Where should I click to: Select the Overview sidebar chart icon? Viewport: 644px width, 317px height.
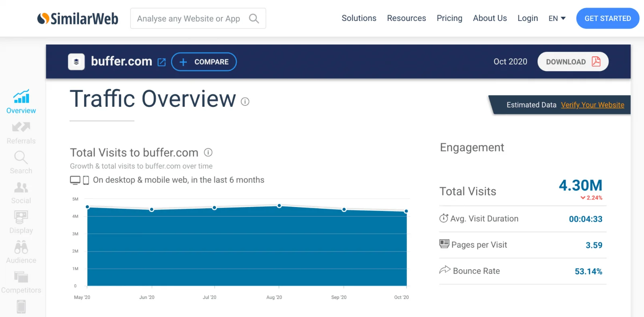click(x=21, y=96)
